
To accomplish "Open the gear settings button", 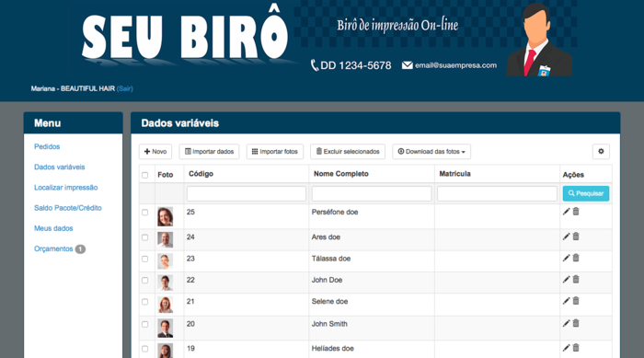I will pos(601,151).
